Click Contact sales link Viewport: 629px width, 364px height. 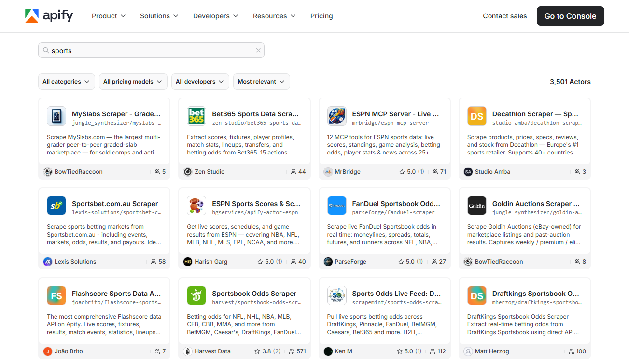click(505, 16)
